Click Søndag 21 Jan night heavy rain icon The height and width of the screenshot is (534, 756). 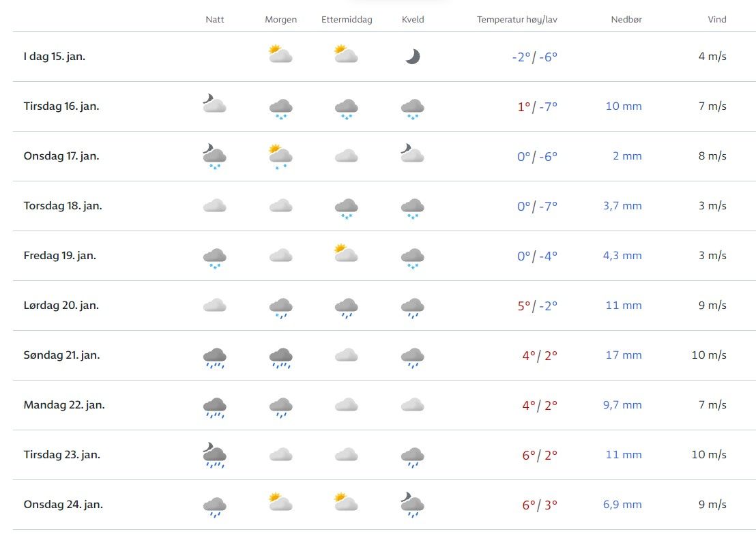click(x=214, y=357)
